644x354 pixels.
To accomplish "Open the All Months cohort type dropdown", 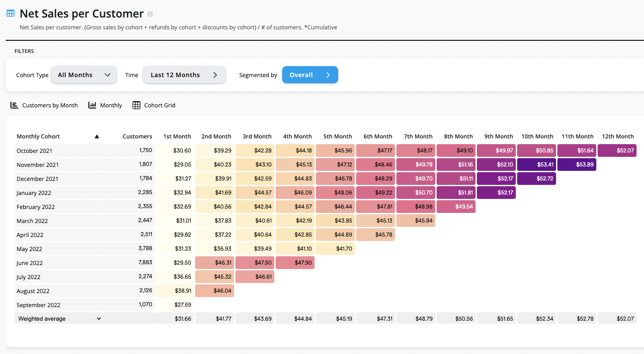I will pyautogui.click(x=84, y=75).
